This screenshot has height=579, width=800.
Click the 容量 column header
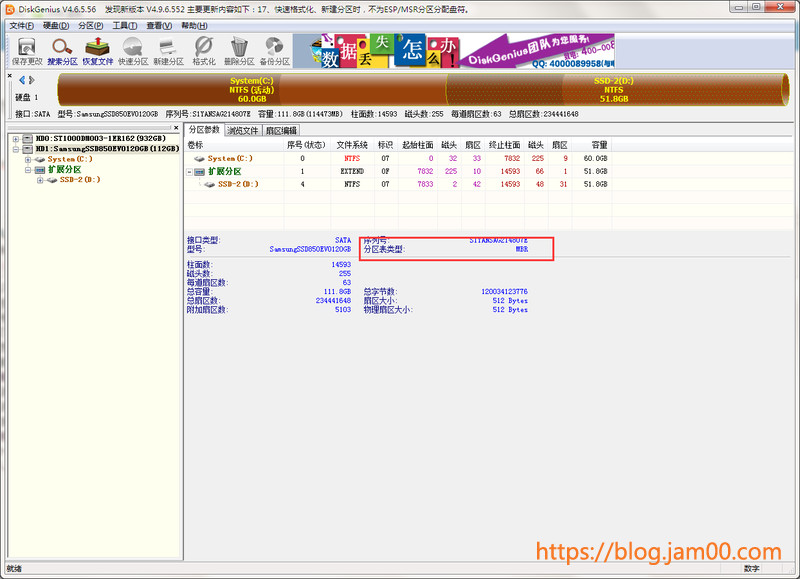point(598,145)
